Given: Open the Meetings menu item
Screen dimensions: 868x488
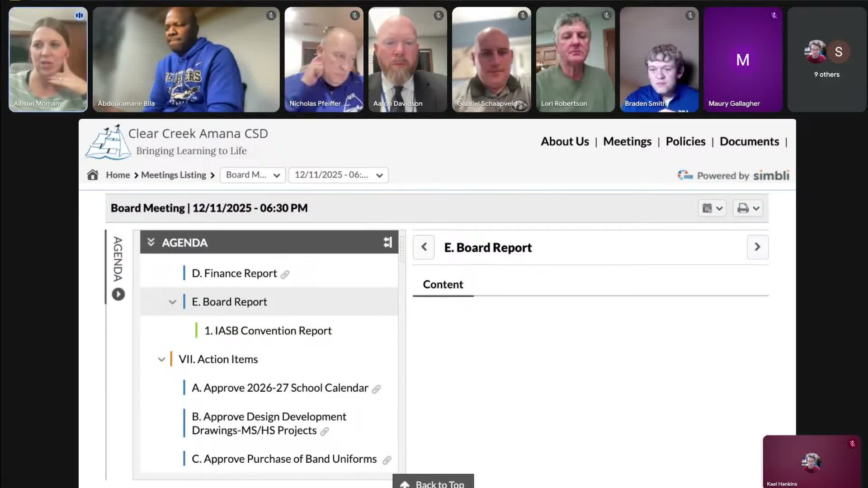Looking at the screenshot, I should coord(627,141).
